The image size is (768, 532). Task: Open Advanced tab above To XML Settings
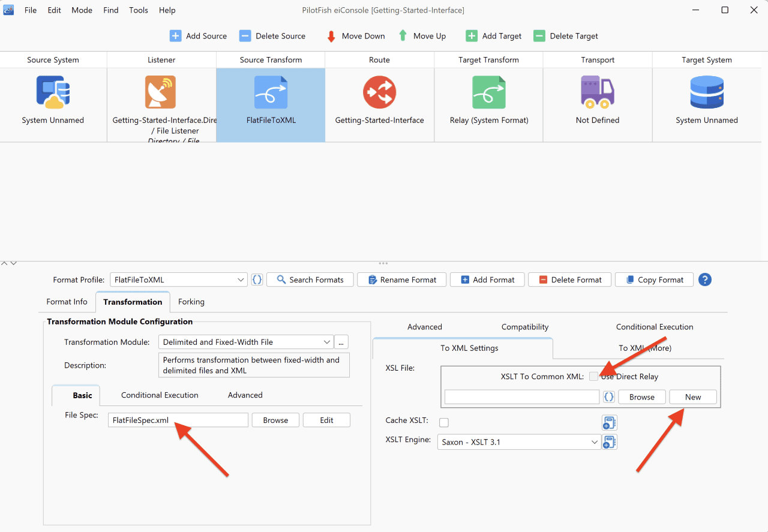point(425,327)
